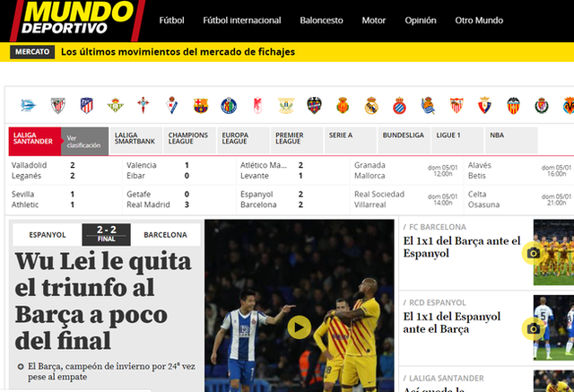Switch to the Champions League tab

[x=187, y=139]
